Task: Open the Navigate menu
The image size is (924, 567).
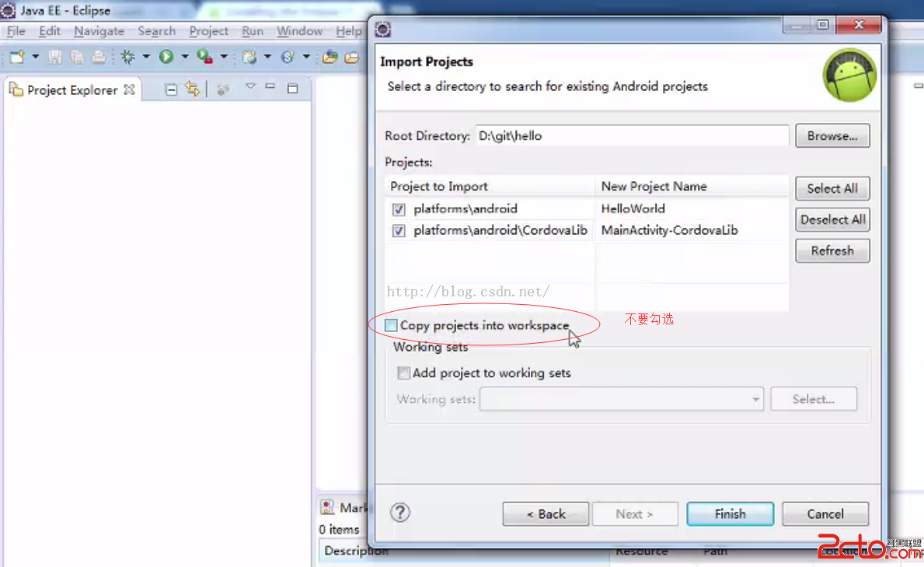Action: 99,31
